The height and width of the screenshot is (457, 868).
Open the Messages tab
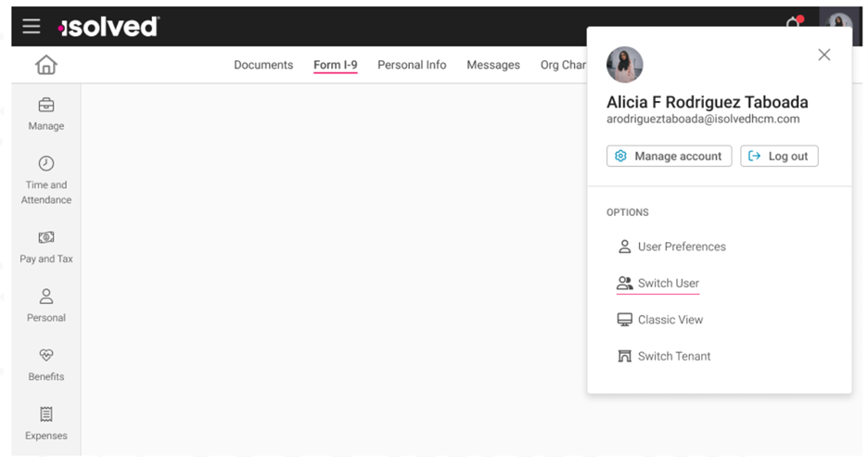click(x=493, y=65)
